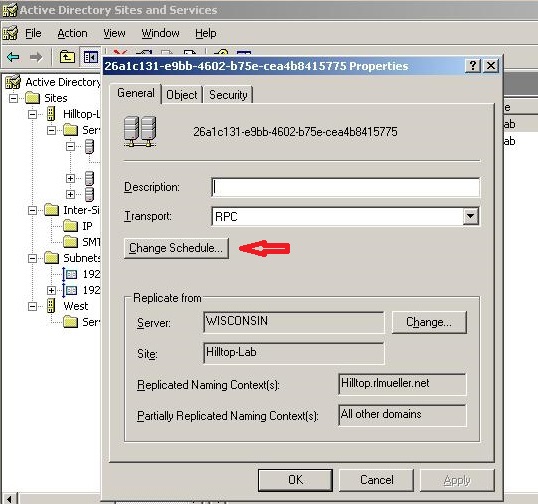This screenshot has width=538, height=504.
Task: Select the West site building icon
Action: [x=51, y=305]
